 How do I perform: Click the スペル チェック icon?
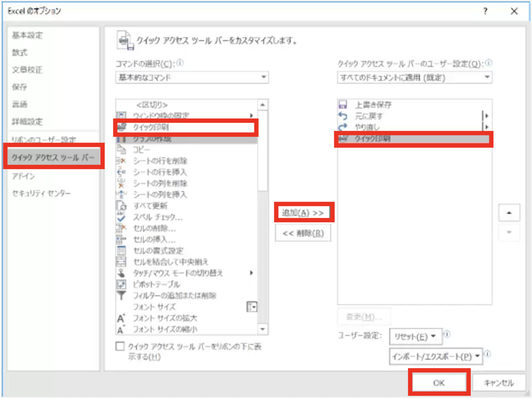click(121, 217)
